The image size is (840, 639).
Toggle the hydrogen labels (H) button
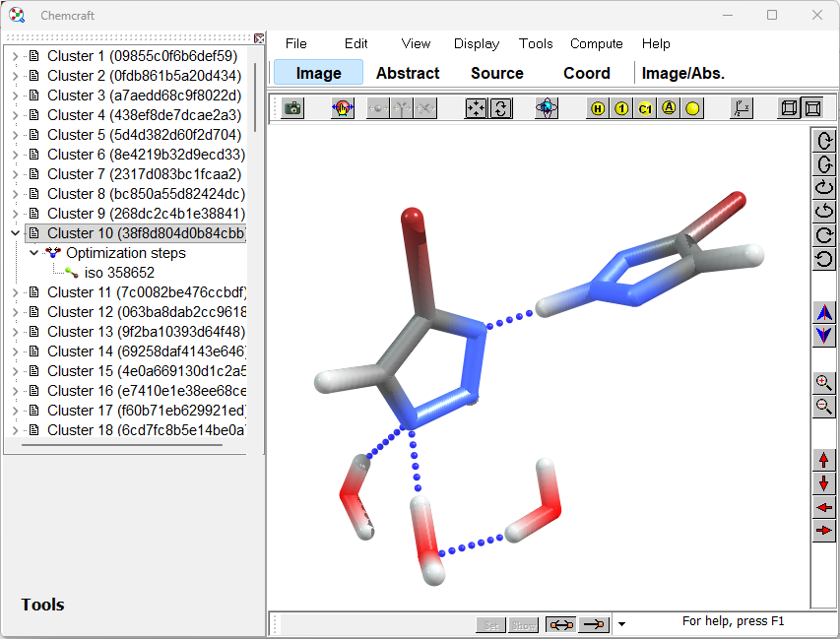point(598,108)
